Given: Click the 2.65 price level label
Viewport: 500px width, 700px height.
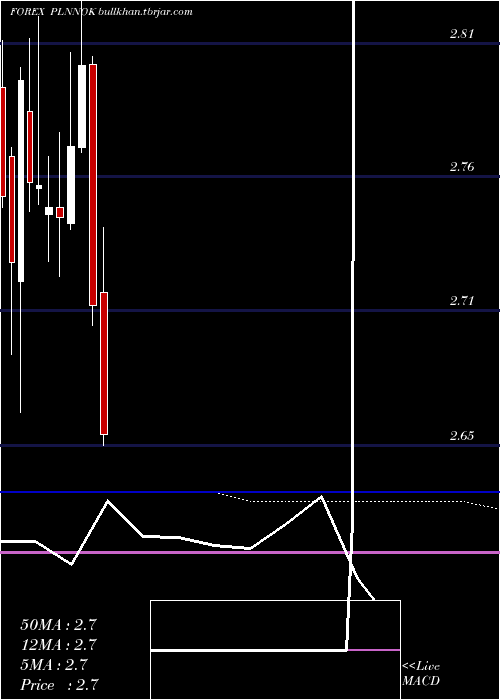Looking at the screenshot, I should 462,436.
